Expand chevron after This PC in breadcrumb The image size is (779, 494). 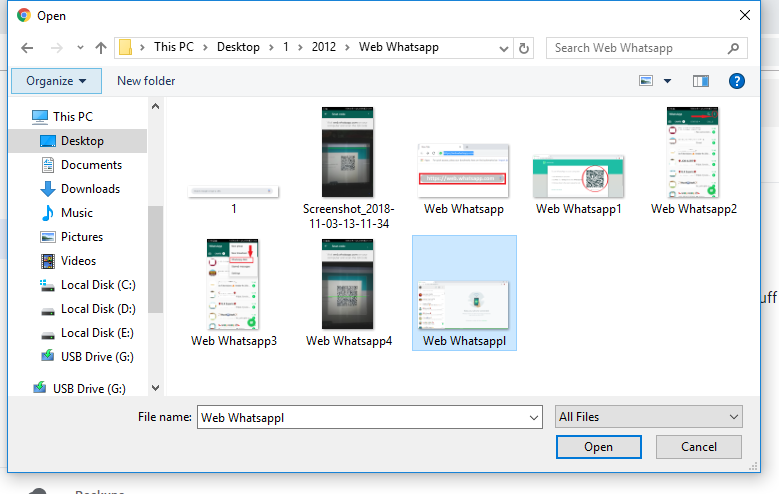click(x=205, y=48)
